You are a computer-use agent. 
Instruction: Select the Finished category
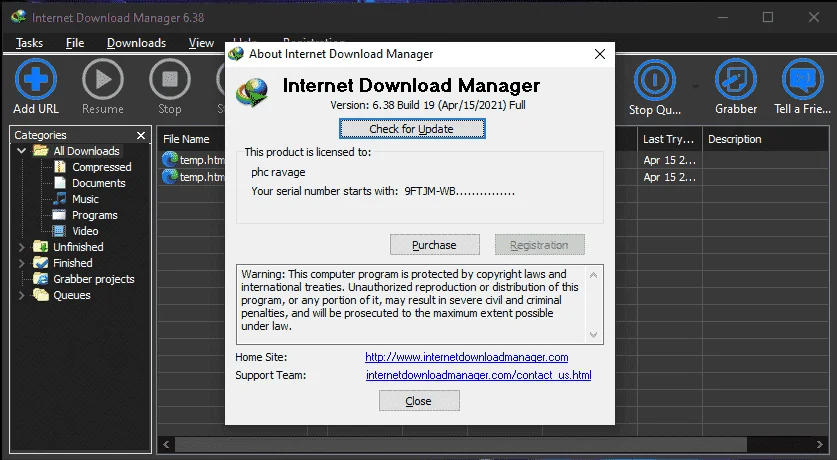(x=73, y=263)
